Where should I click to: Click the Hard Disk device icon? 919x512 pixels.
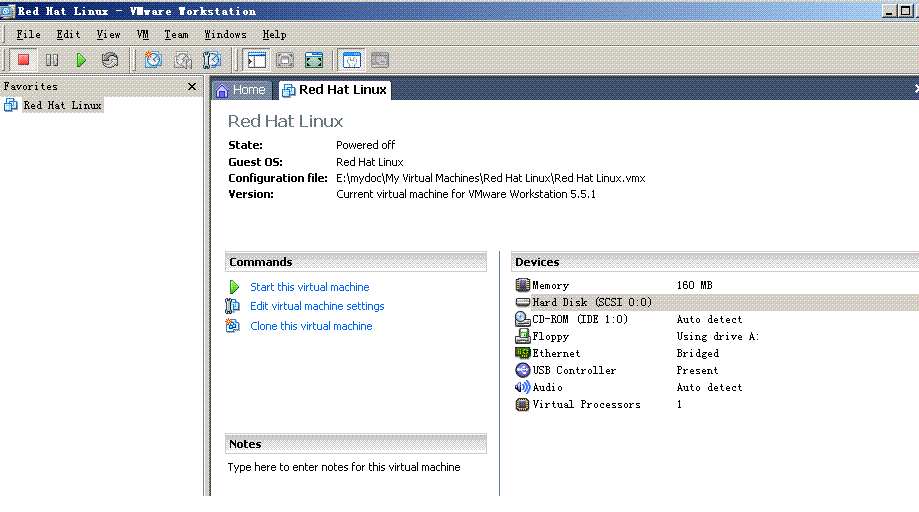522,302
